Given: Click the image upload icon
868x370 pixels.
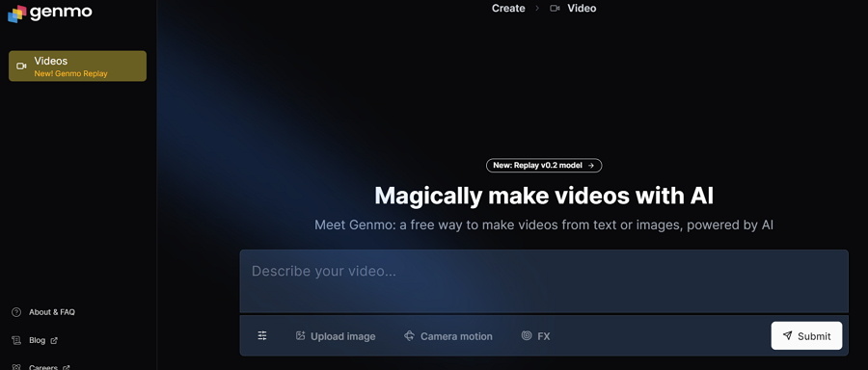Looking at the screenshot, I should coord(301,335).
